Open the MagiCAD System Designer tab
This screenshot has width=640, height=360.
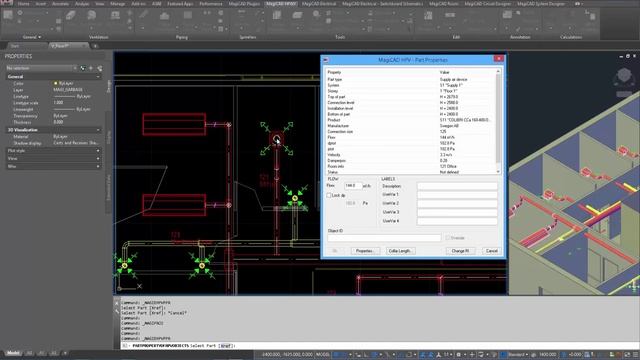point(541,4)
